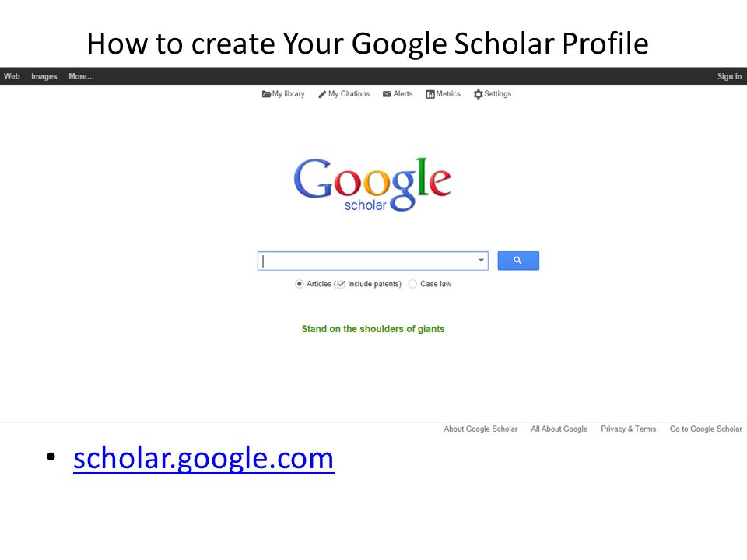Click Go to Google Scholar footer link
This screenshot has width=747, height=560.
(x=706, y=429)
